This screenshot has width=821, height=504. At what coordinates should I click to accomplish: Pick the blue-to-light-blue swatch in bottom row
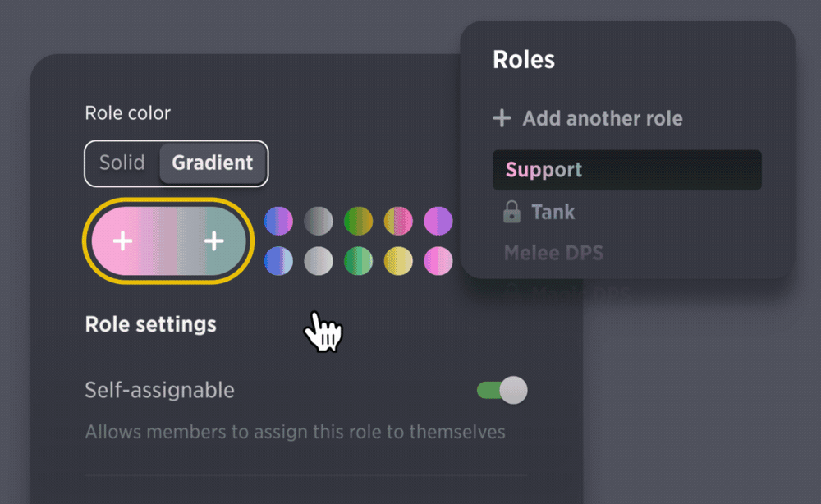pyautogui.click(x=278, y=261)
